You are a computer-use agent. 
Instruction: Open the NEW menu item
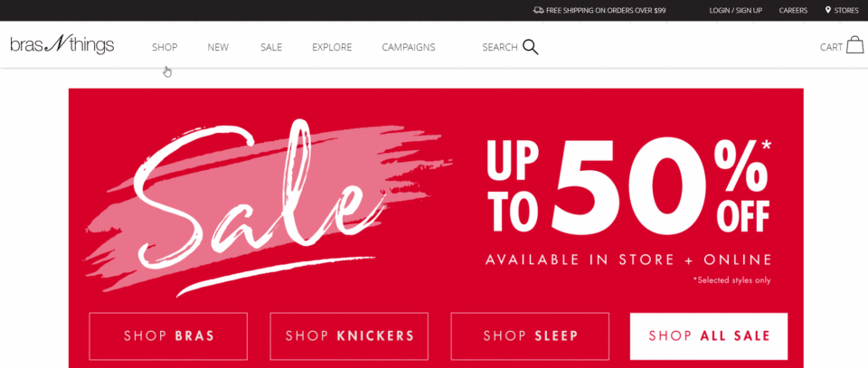(x=218, y=48)
